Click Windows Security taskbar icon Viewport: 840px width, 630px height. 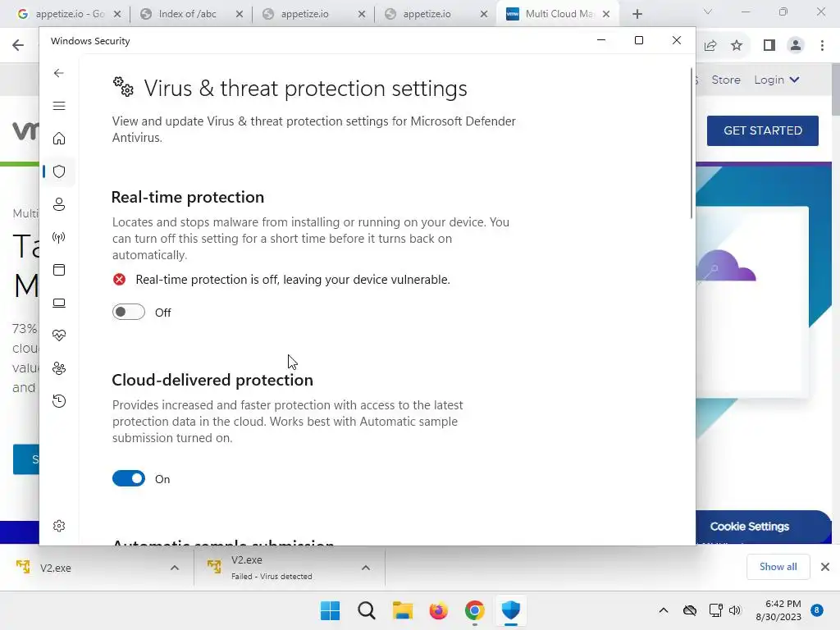pos(510,610)
